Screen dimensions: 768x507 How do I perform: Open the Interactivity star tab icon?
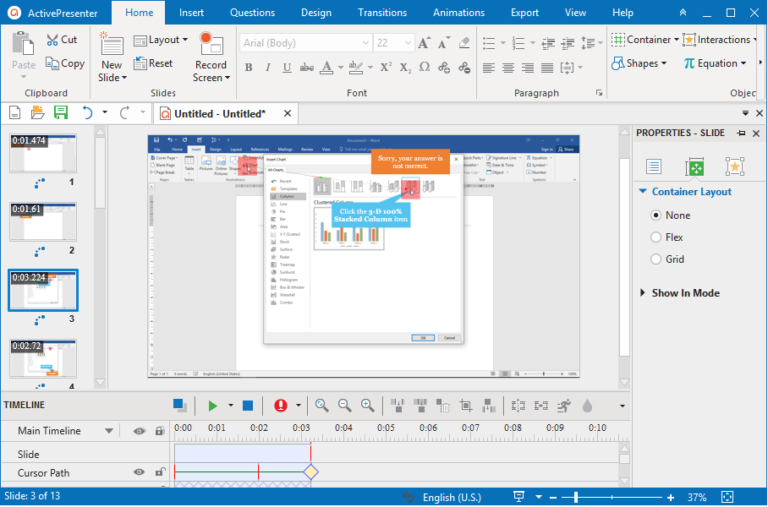point(735,167)
